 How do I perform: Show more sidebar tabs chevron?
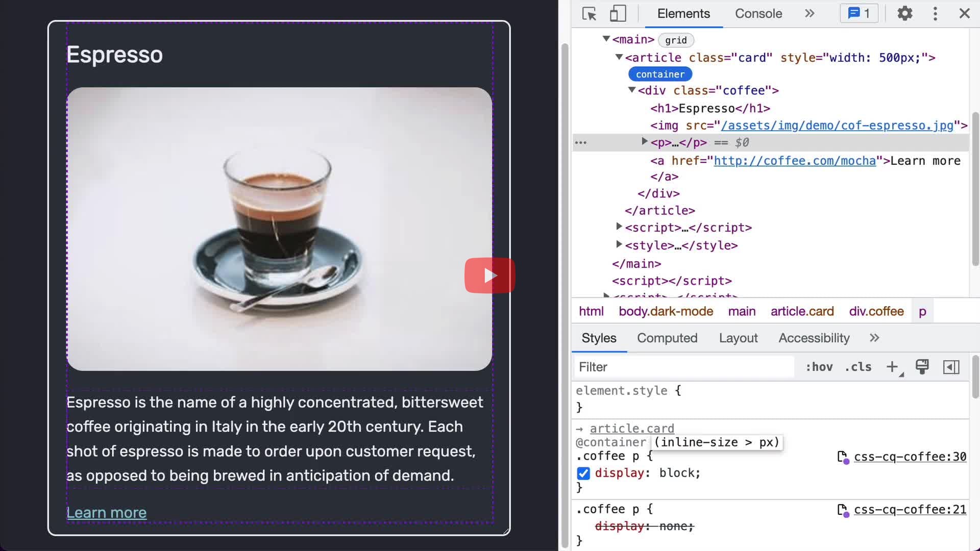(874, 338)
